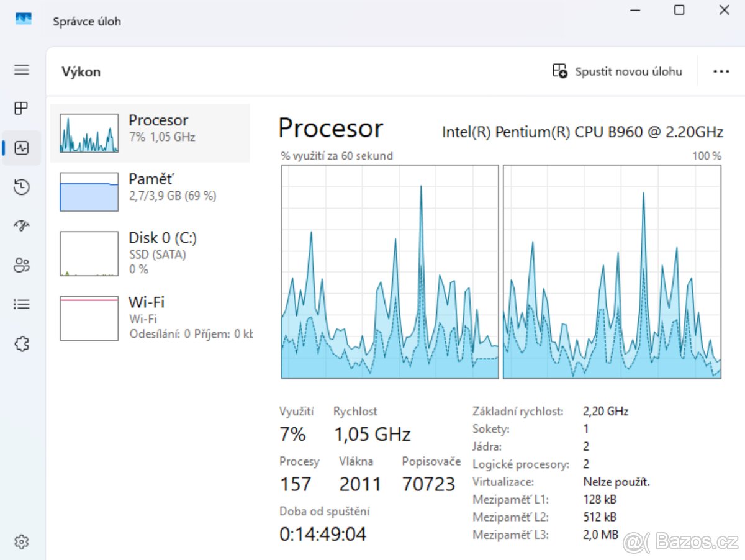Open the ellipsis overflow menu
Screen dimensions: 745x560
coord(721,71)
